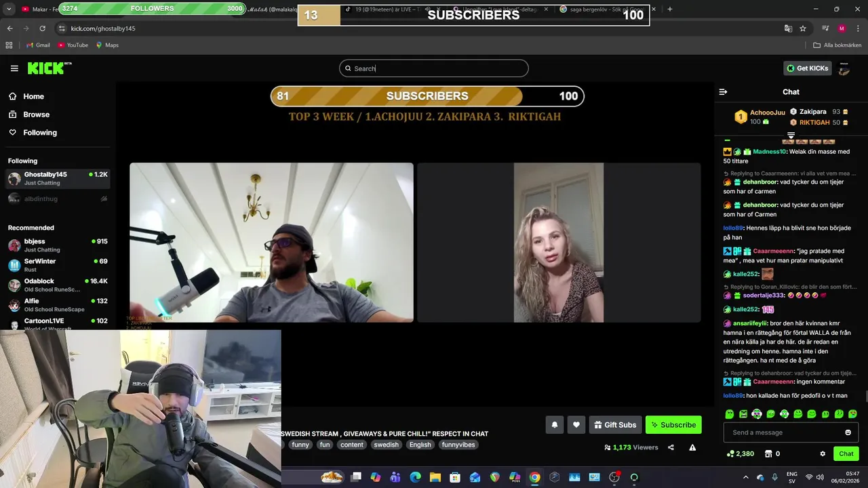868x488 pixels.
Task: Reload the page
Action: pos(42,28)
